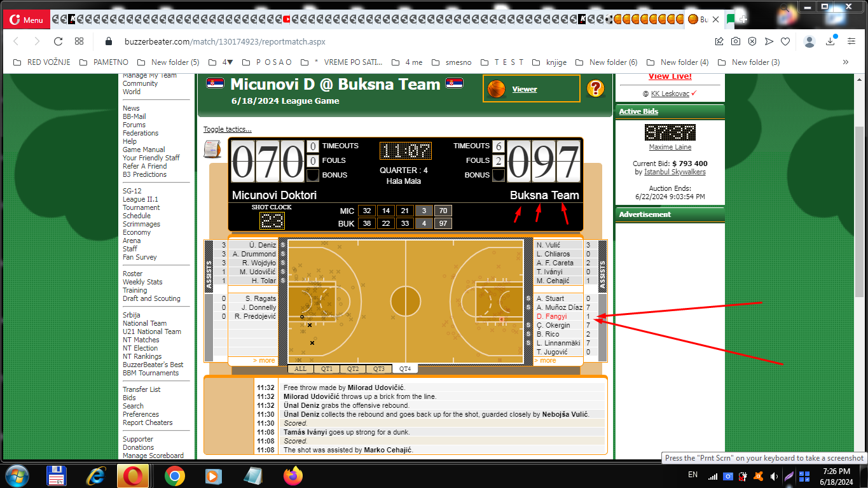Open the Opera speed dial grid icon
This screenshot has height=488, width=868.
pos(79,41)
